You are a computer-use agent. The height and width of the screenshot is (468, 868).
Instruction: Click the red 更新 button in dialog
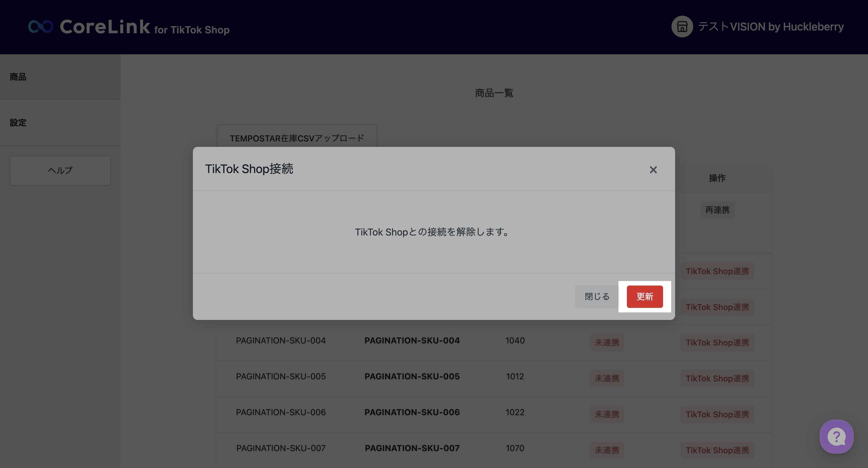tap(645, 296)
